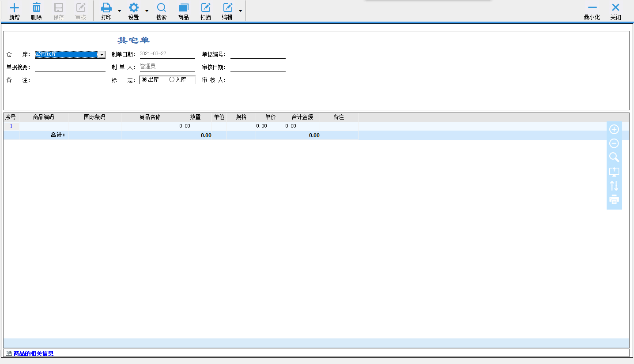634x364 pixels.
Task: Click the side panel export screen icon
Action: point(614,172)
